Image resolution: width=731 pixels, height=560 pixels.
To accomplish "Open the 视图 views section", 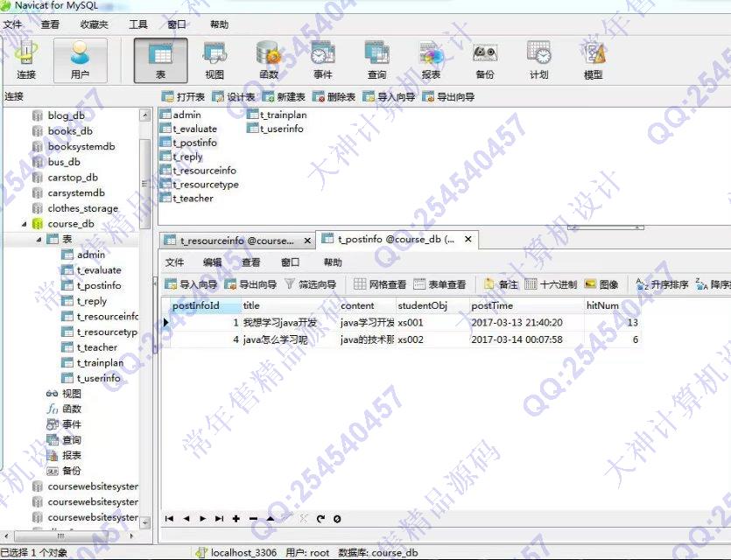I will point(214,60).
